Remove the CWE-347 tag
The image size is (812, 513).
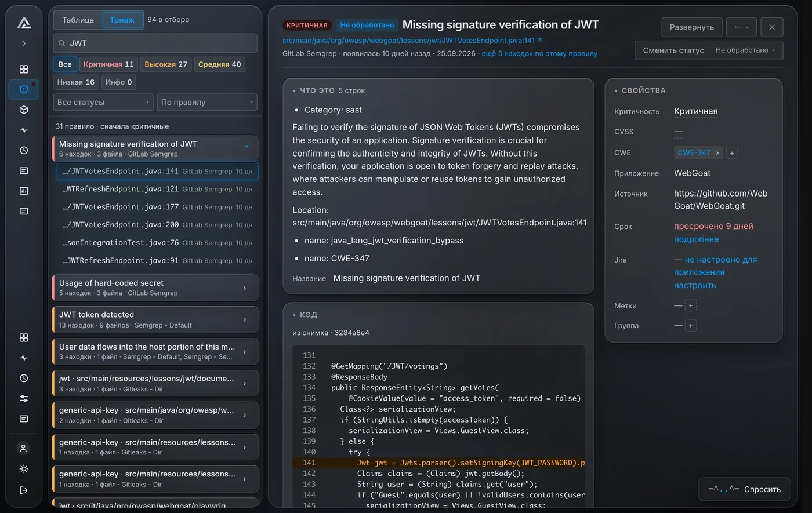click(717, 153)
